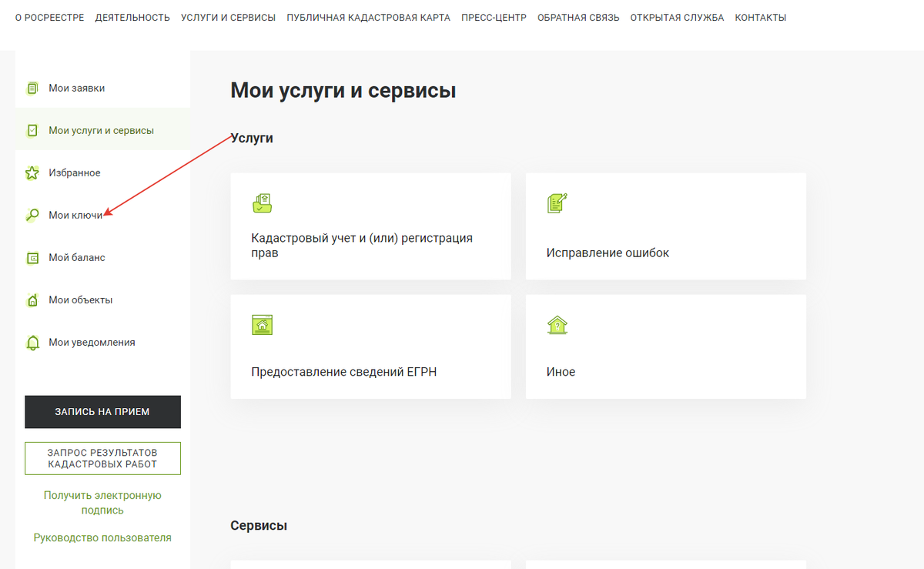Image resolution: width=924 pixels, height=569 pixels.
Task: Open Мои заявки in sidebar
Action: point(76,88)
